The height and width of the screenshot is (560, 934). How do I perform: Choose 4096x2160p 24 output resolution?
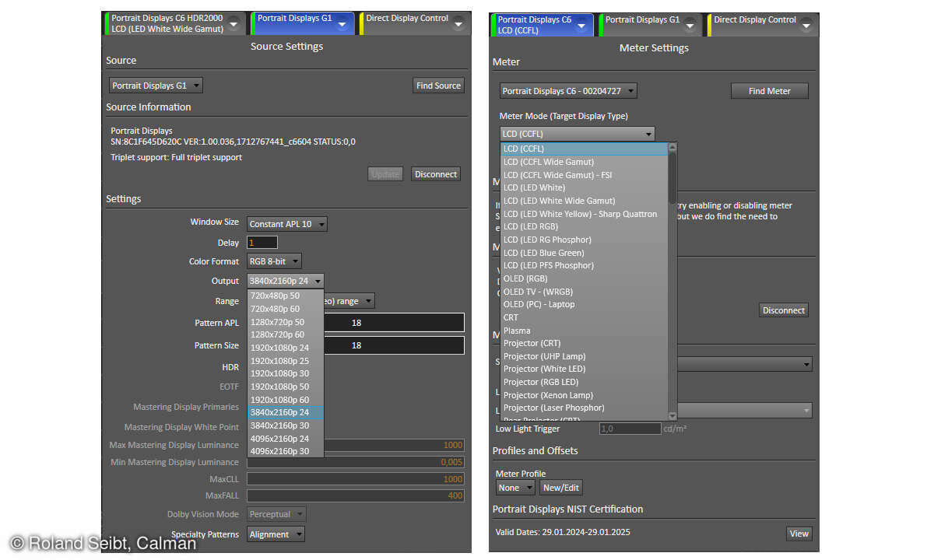coord(286,439)
